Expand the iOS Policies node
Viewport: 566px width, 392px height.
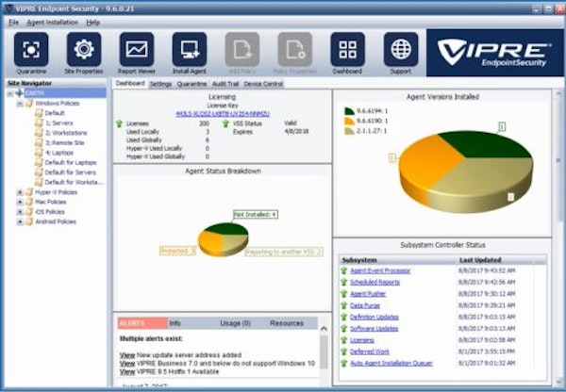[20, 212]
